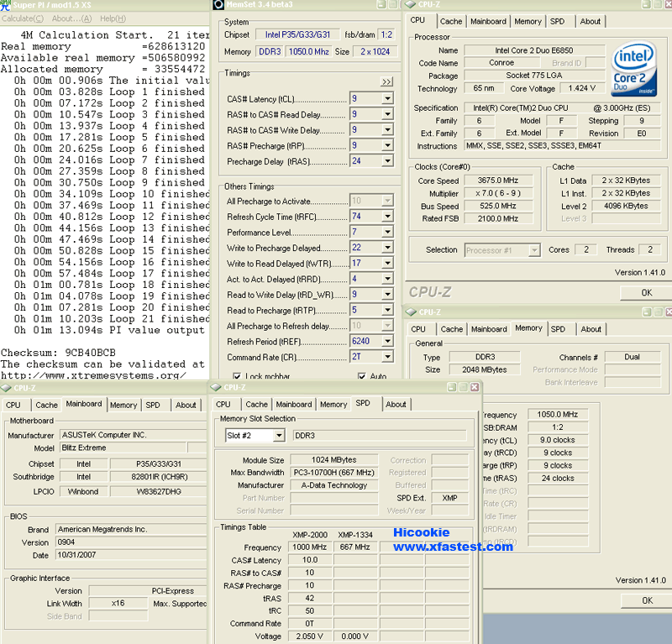Open the Performance Level dropdown
The image size is (672, 644).
(x=387, y=232)
